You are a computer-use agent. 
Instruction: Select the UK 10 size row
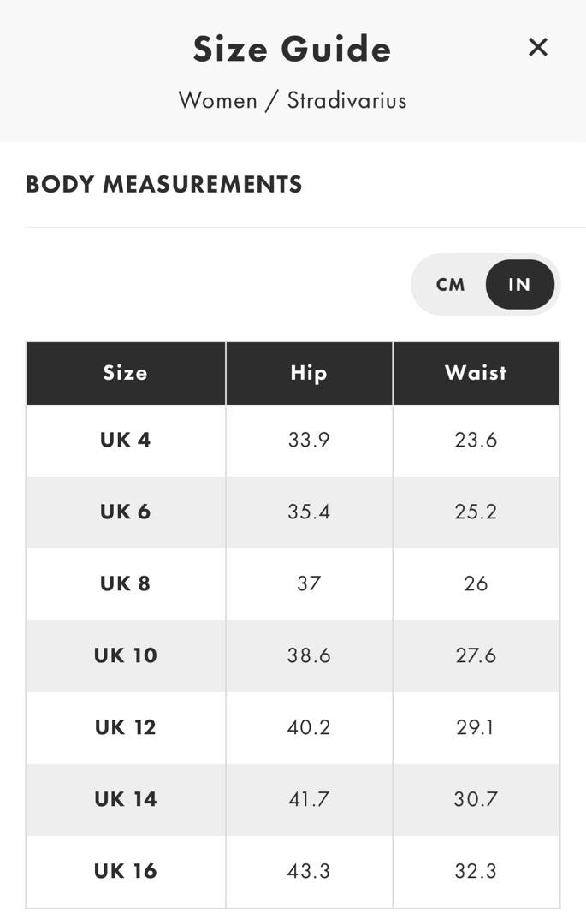[126, 655]
